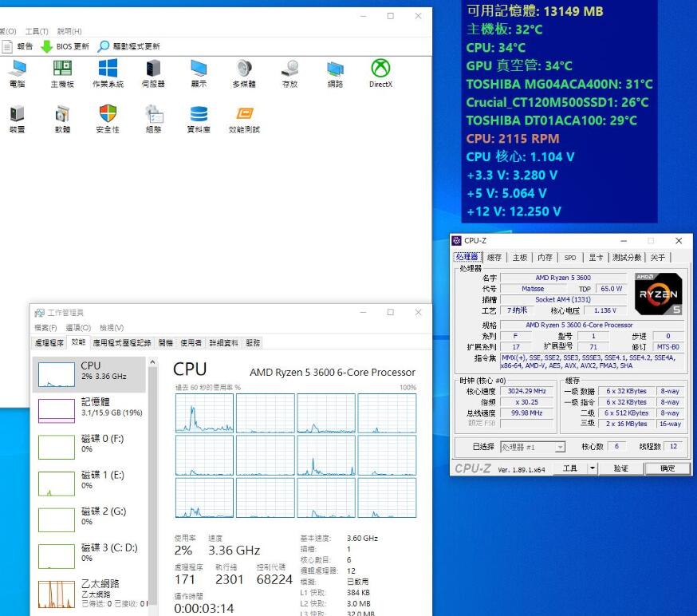Open the 主板 mainboard tab in CPU-Z

[520, 258]
